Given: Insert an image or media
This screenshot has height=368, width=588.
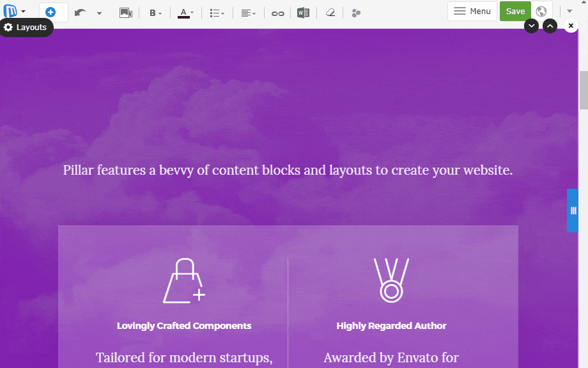Looking at the screenshot, I should (x=126, y=13).
